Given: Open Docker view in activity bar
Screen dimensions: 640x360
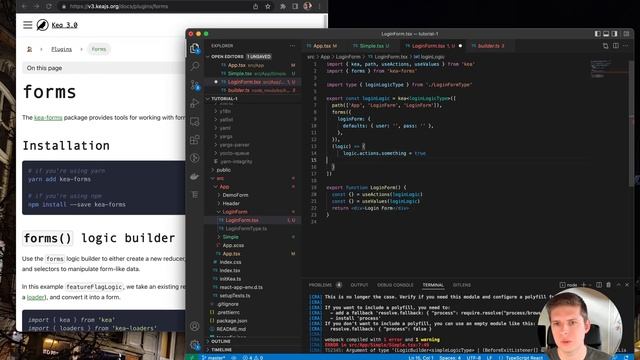Looking at the screenshot, I should [x=195, y=176].
